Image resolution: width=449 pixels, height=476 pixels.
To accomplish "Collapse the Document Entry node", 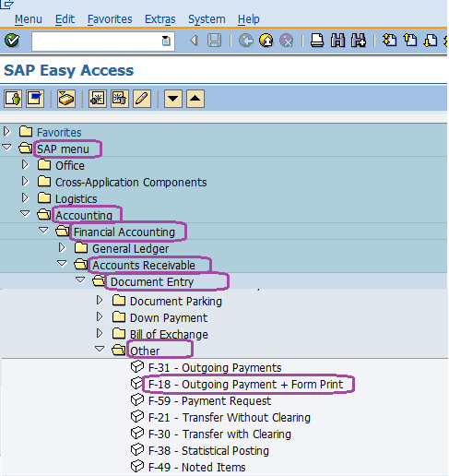I will 80,280.
